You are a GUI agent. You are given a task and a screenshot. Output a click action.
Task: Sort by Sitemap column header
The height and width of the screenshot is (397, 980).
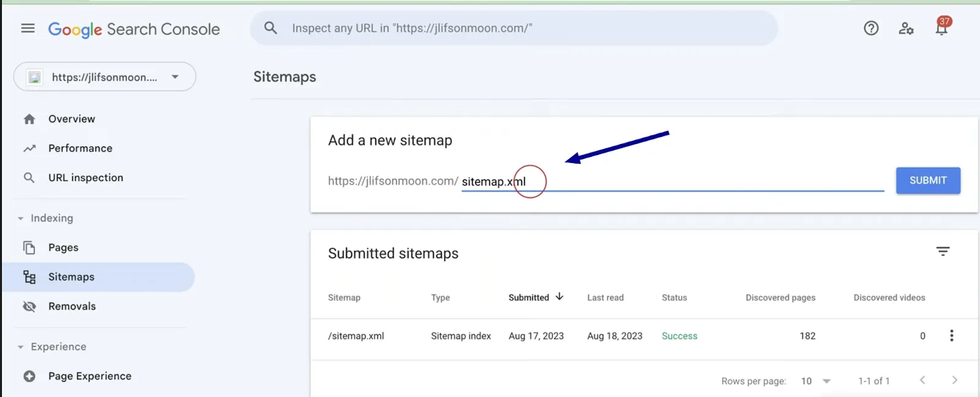[344, 298]
